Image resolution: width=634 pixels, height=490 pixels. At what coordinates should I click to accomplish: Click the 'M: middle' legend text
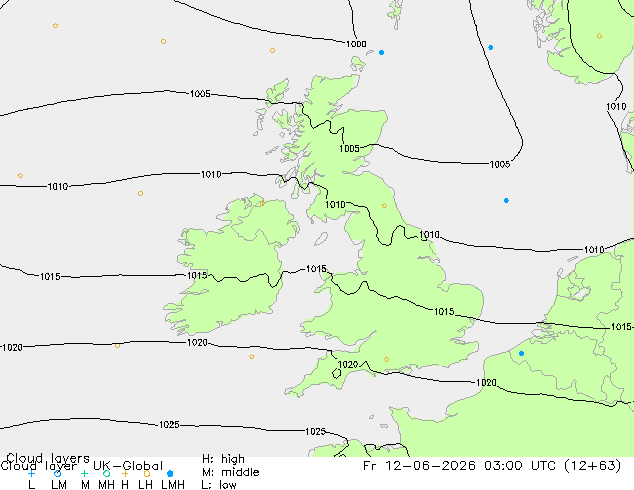(x=230, y=472)
